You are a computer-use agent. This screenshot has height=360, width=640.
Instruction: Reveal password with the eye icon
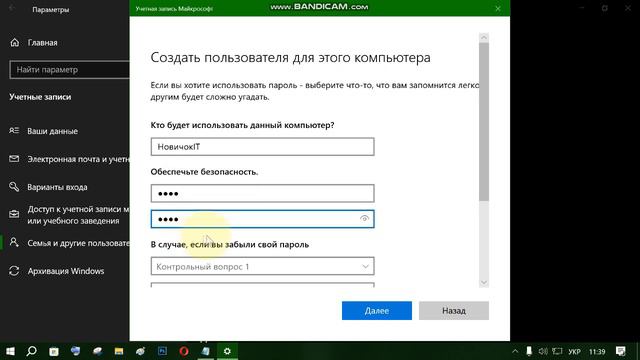coord(364,219)
